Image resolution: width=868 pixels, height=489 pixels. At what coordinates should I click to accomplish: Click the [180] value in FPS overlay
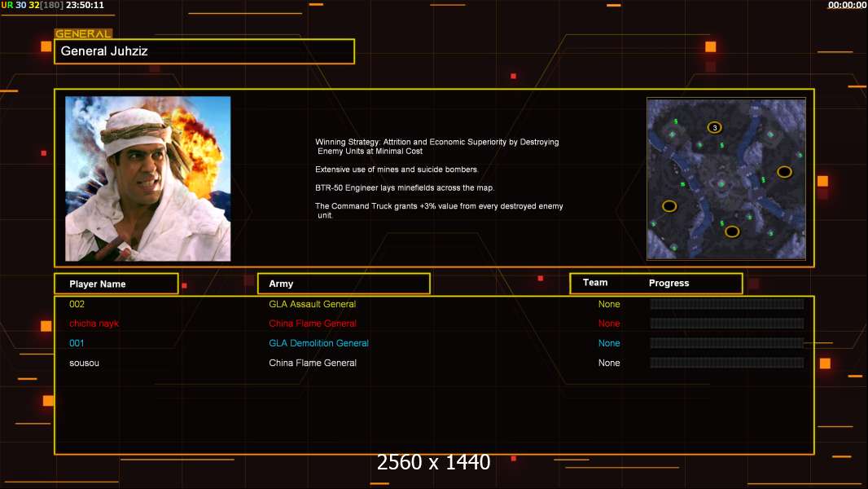click(51, 5)
